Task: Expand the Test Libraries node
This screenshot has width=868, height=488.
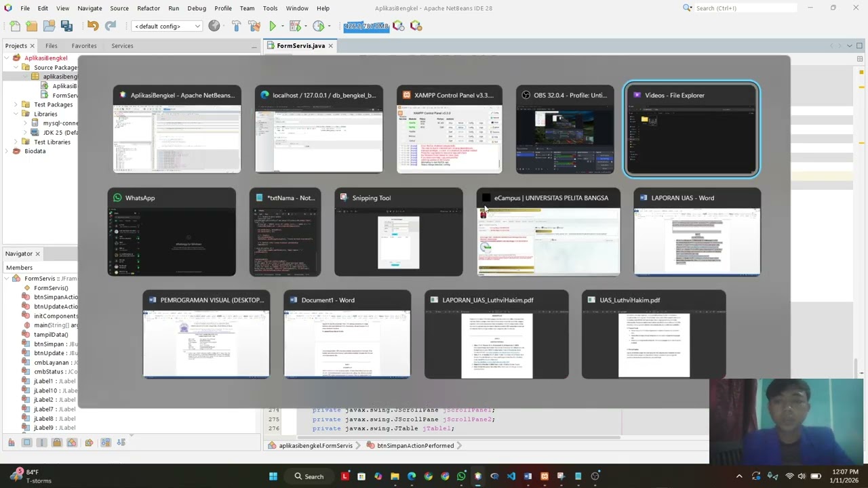Action: click(16, 142)
